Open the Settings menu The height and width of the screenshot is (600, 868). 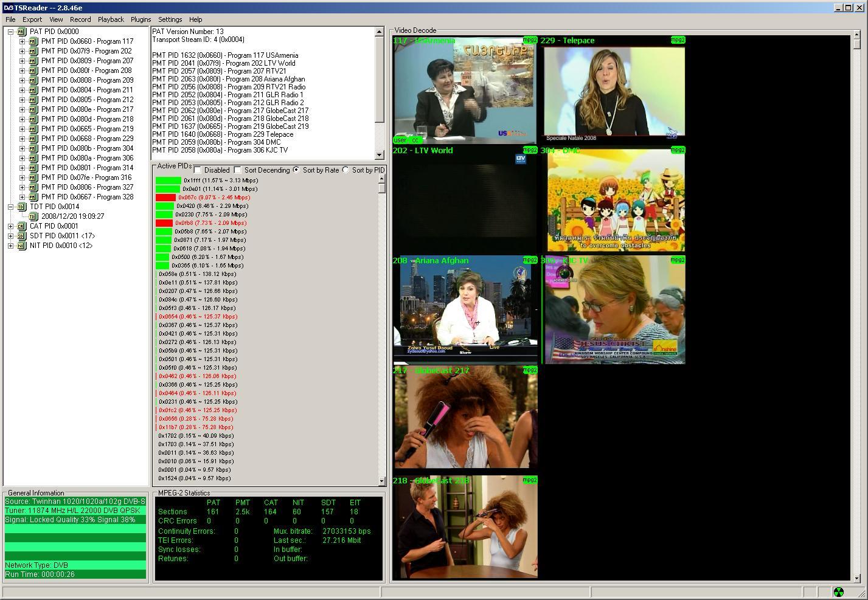(x=170, y=19)
